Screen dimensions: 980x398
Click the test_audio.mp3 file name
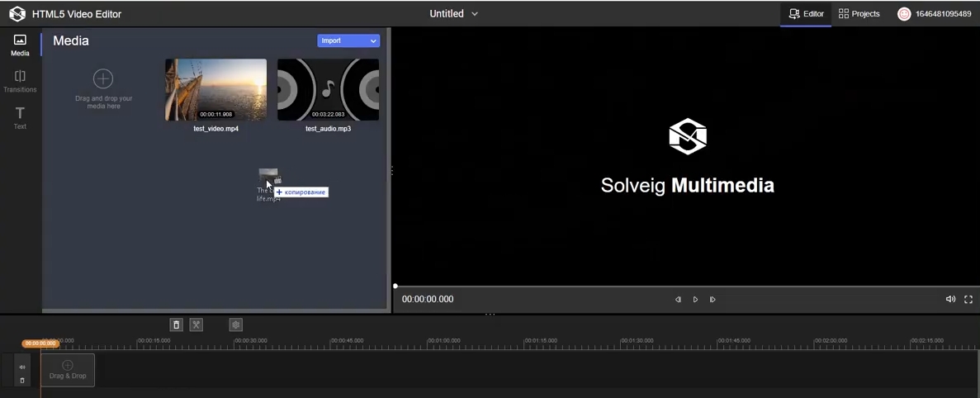point(328,129)
